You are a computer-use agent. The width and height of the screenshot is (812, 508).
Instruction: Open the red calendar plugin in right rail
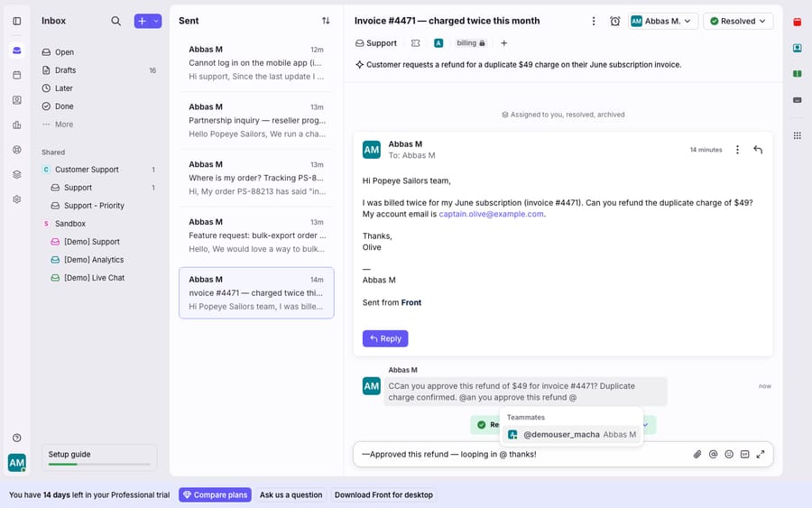[797, 22]
